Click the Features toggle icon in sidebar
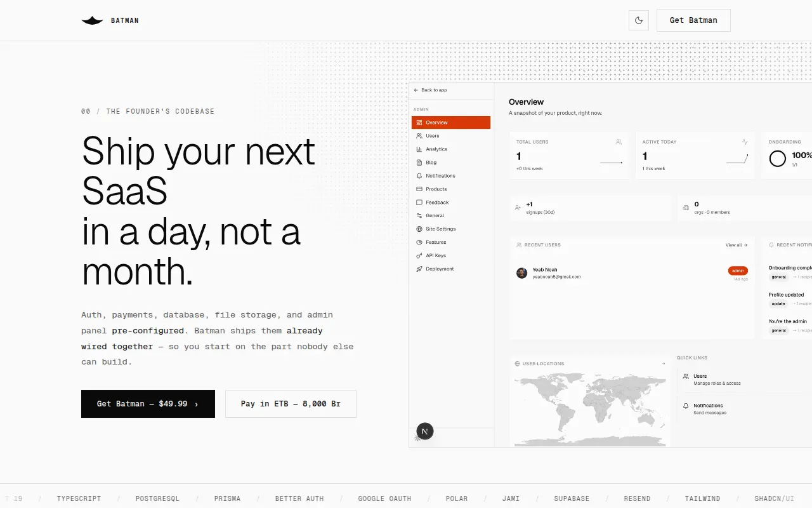Screen dimensions: 812x508 pyautogui.click(x=419, y=243)
